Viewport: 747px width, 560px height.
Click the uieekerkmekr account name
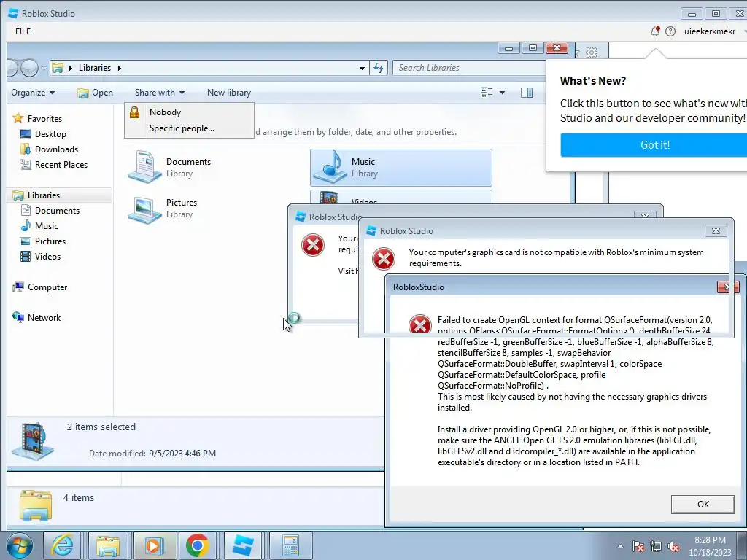710,31
